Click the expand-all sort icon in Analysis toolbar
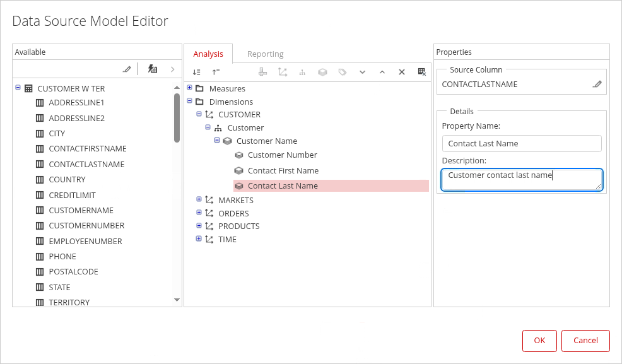Viewport: 622px width, 364px height. coord(197,73)
